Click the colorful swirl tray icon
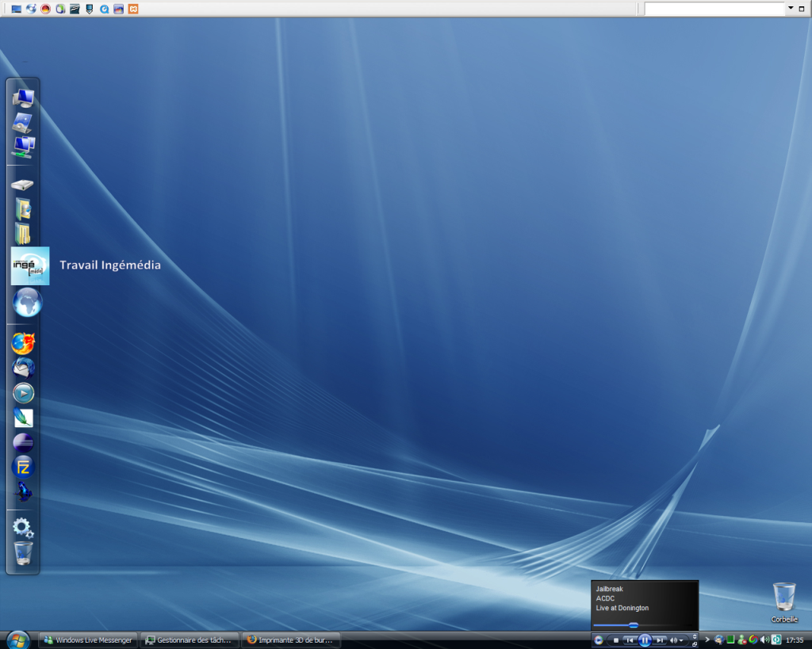 753,640
